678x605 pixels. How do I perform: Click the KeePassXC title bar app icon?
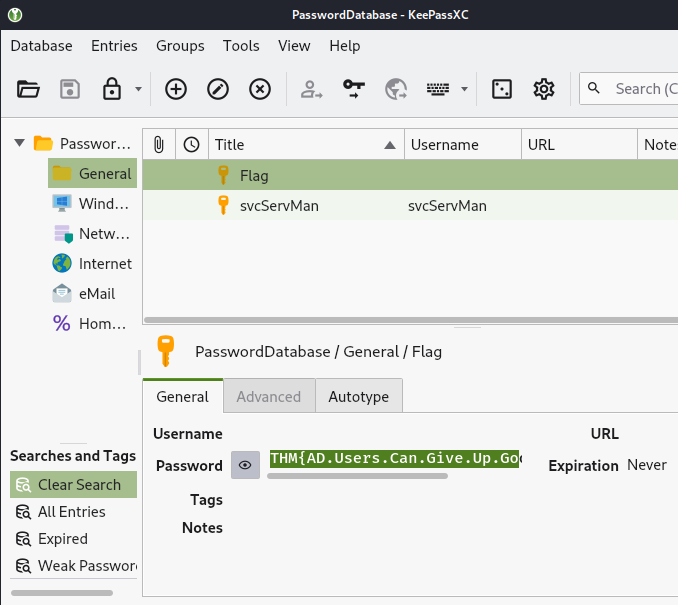[x=15, y=15]
